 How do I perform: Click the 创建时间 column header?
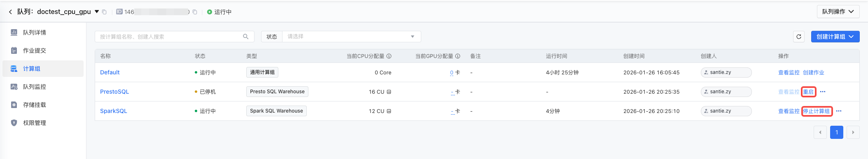634,56
